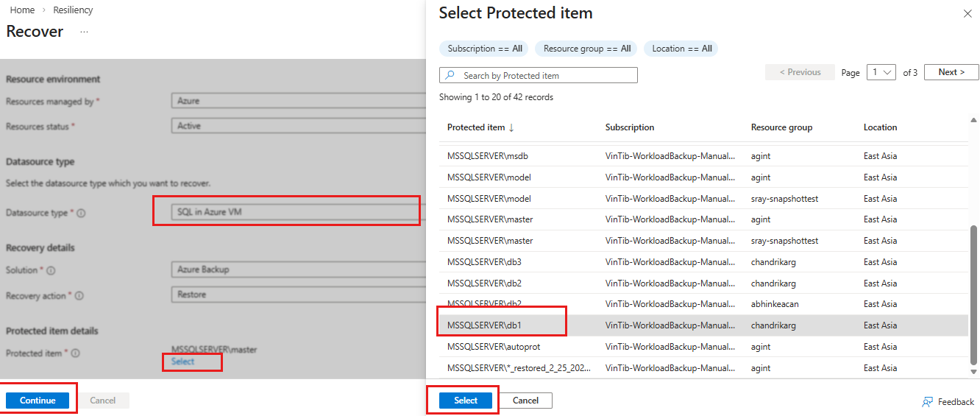980x416 pixels.
Task: Go to the Resiliency breadcrumb
Action: 73,10
